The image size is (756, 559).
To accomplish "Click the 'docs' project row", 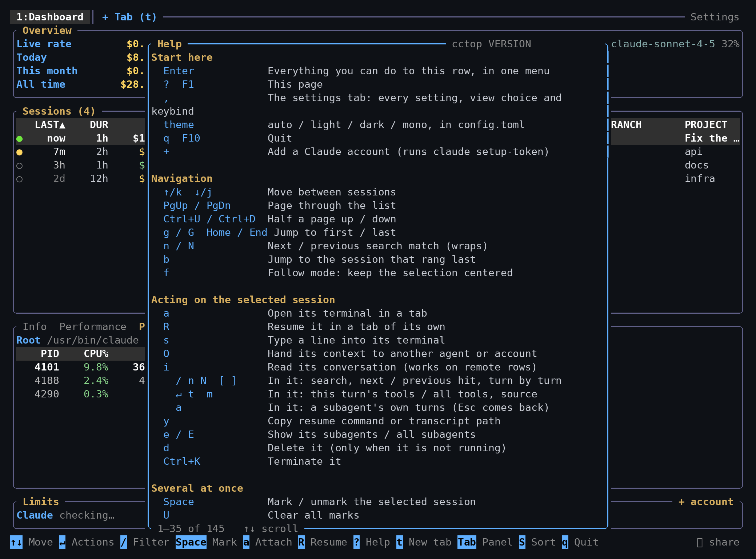I will pos(696,165).
